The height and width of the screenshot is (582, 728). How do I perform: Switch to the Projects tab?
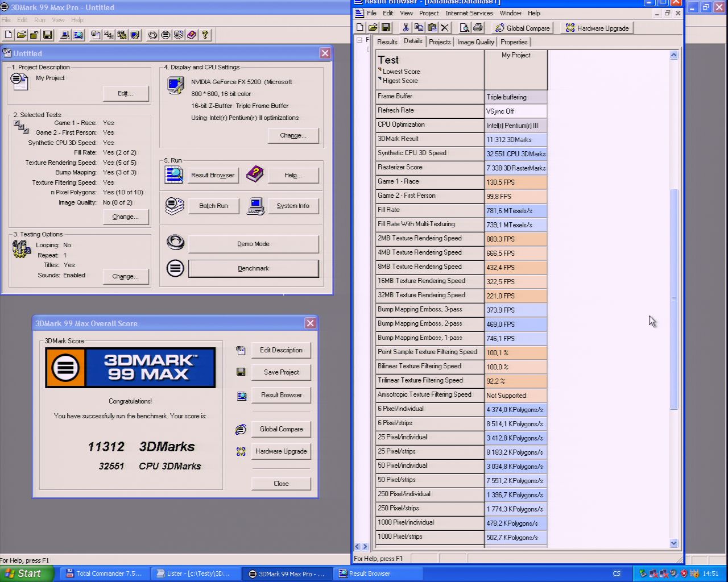(440, 42)
